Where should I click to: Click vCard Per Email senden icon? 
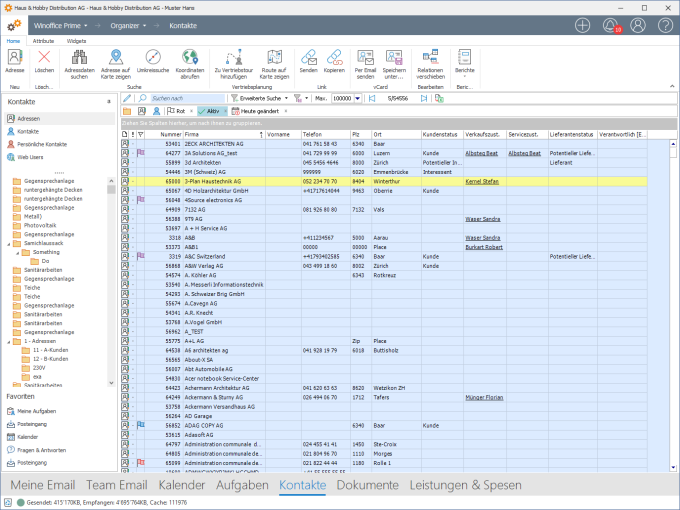[x=365, y=57]
